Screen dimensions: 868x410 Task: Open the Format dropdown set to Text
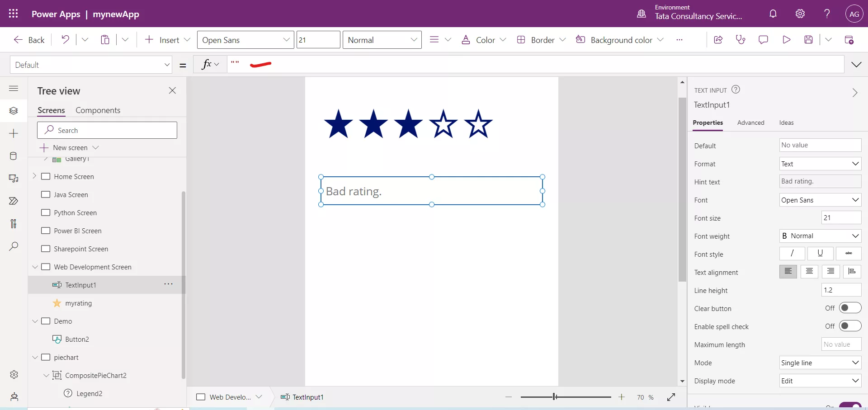tap(820, 164)
